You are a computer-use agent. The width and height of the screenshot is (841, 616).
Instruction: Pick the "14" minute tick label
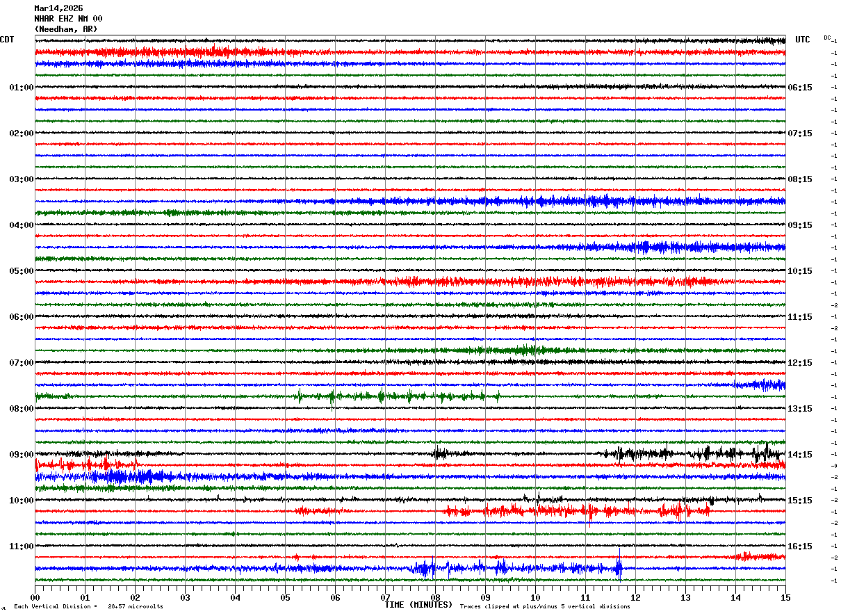coord(735,598)
